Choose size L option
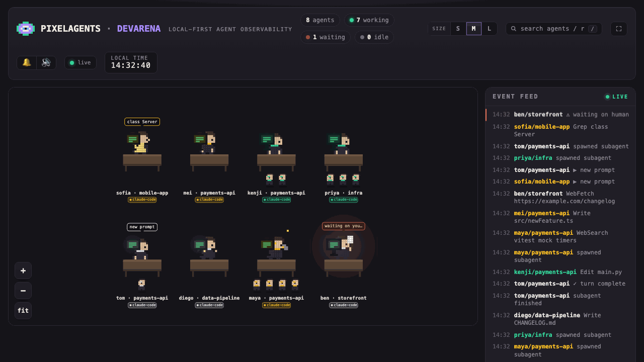Viewport: 644px width, 362px height. [x=489, y=29]
